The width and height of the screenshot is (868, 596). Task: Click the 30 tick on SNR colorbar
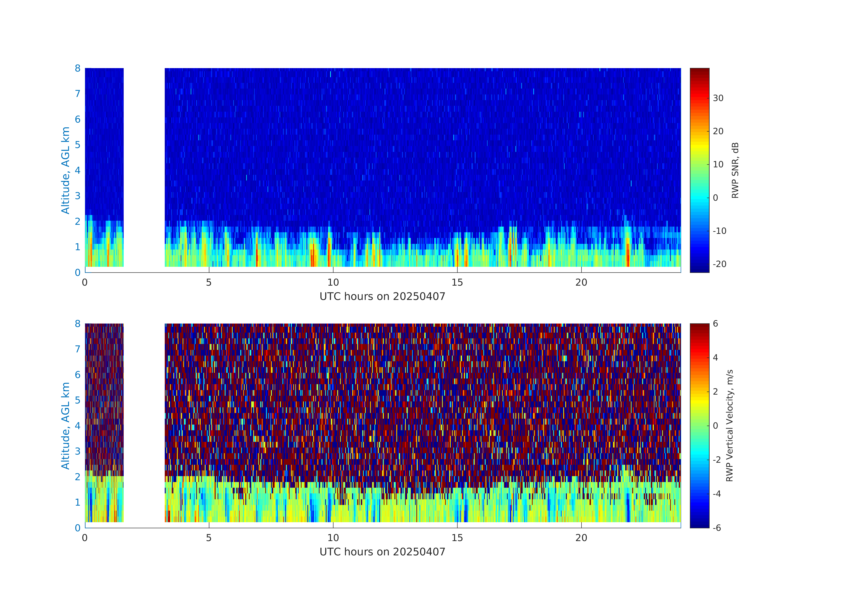(718, 98)
